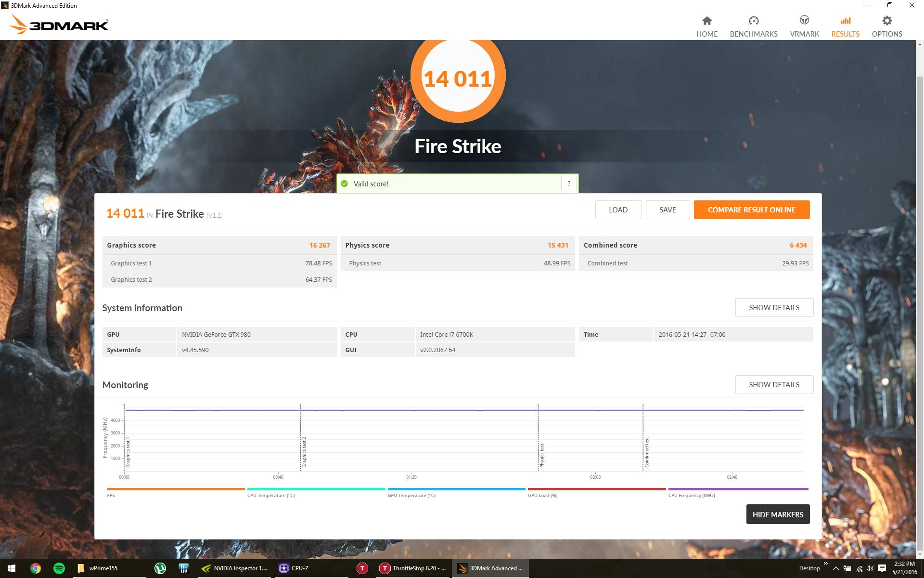Toggle the CPU Temperature legend
Image resolution: width=924 pixels, height=578 pixels.
pyautogui.click(x=316, y=492)
